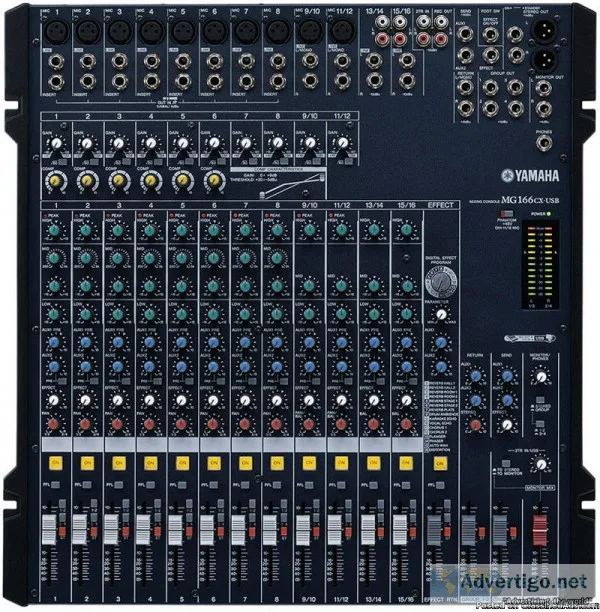Toggle the channel 1 ON button
This screenshot has height=612, width=600.
pyautogui.click(x=55, y=463)
